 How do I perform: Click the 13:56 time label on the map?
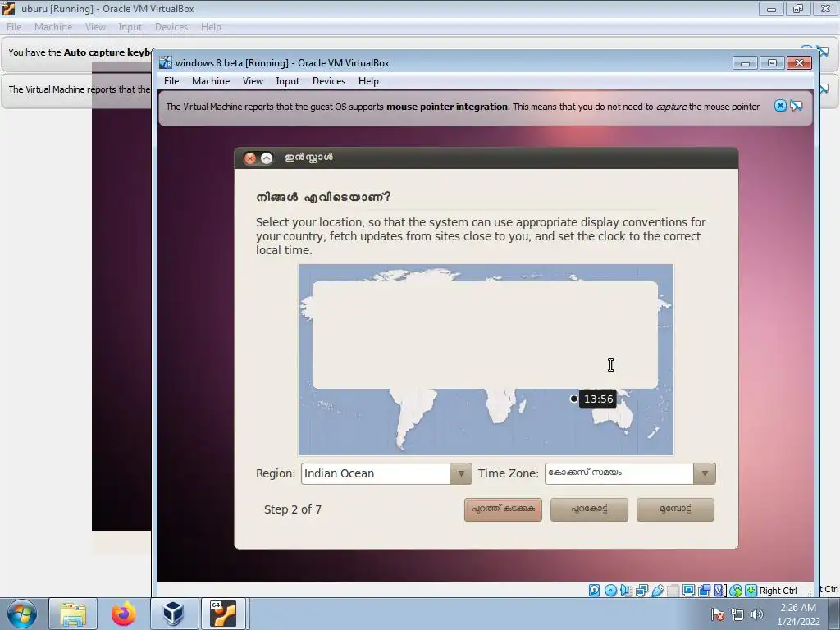pyautogui.click(x=598, y=399)
